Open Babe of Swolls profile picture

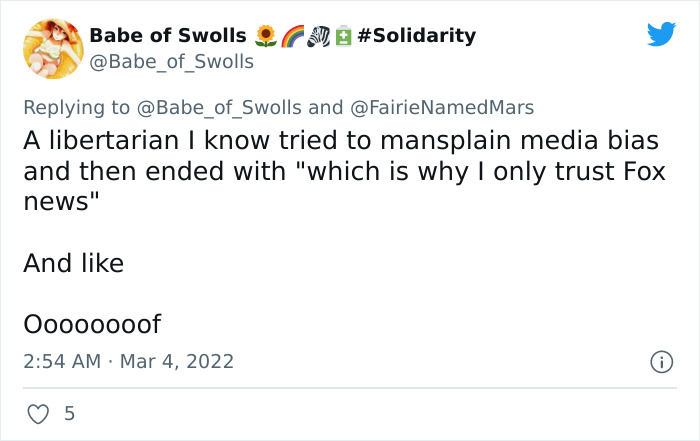(53, 49)
